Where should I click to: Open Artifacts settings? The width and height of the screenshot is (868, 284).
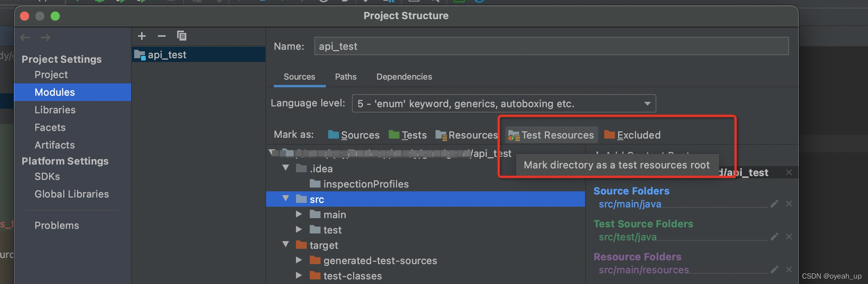[54, 145]
